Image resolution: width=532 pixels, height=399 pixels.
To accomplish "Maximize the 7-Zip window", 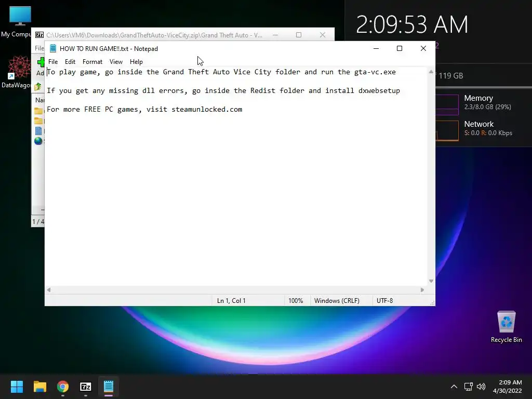I will click(299, 35).
